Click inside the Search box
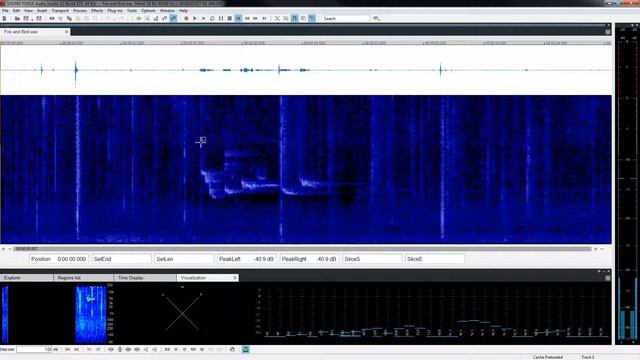The width and height of the screenshot is (640, 360). (x=346, y=18)
